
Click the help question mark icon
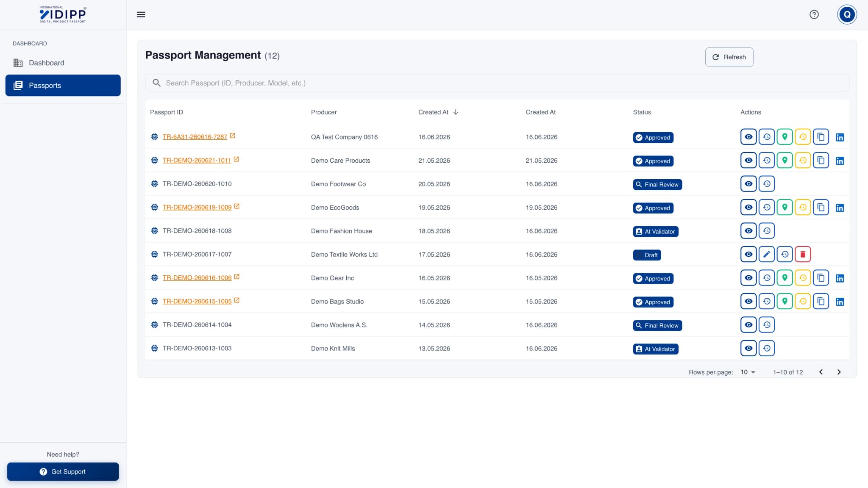814,14
